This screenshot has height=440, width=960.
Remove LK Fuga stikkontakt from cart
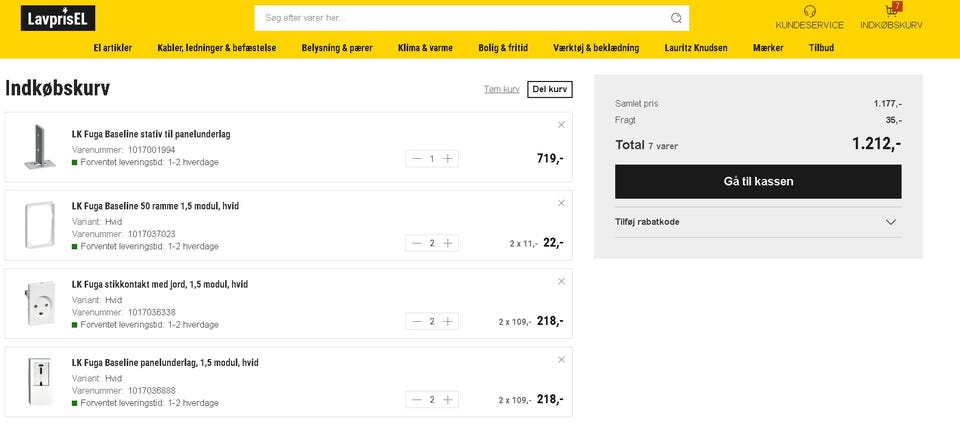pos(561,281)
